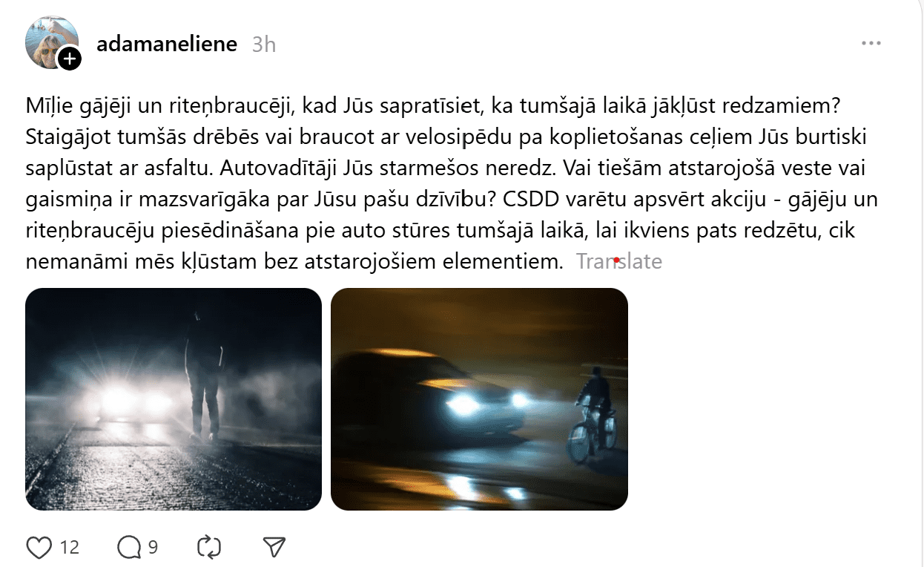Image resolution: width=924 pixels, height=567 pixels.
Task: Open adamaneliene's profile picture
Action: tap(51, 41)
